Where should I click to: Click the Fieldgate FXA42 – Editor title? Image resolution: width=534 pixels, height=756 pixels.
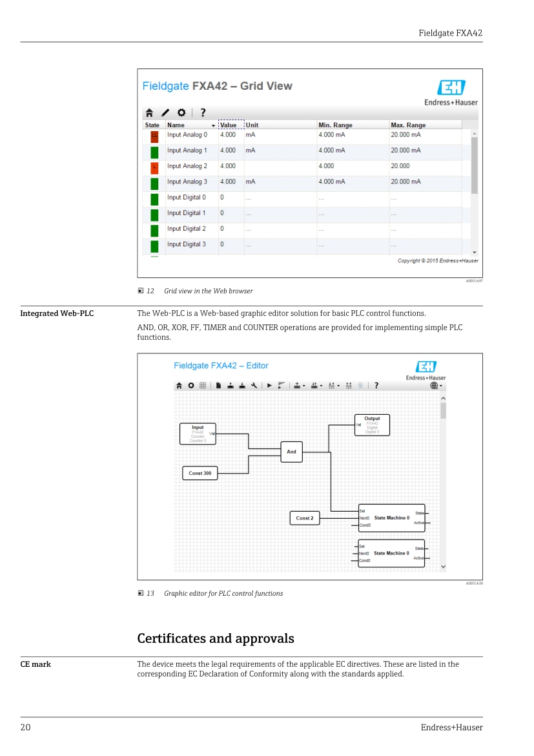pos(221,366)
